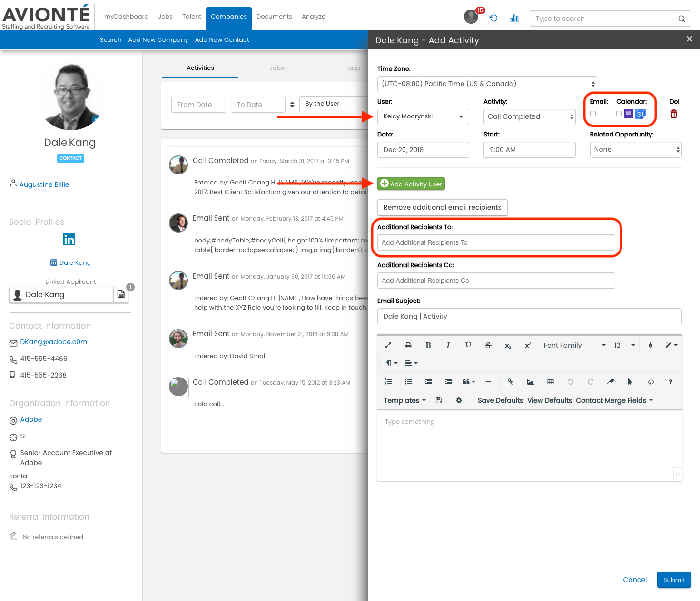
Task: Open the Talent menu
Action: coord(192,17)
